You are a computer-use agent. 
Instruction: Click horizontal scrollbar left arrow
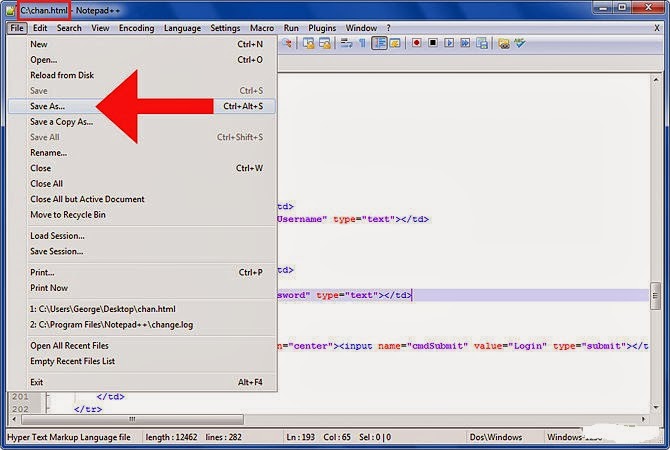14,419
